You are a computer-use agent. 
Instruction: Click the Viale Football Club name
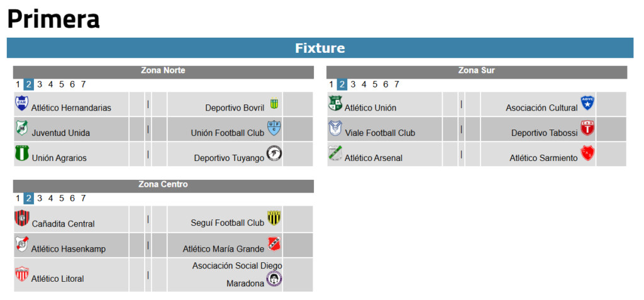[380, 133]
